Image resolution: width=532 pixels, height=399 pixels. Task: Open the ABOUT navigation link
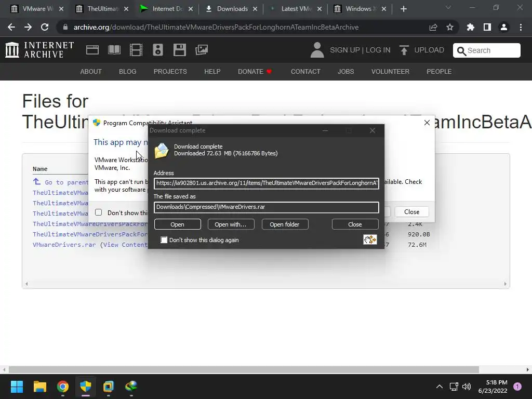(x=91, y=72)
